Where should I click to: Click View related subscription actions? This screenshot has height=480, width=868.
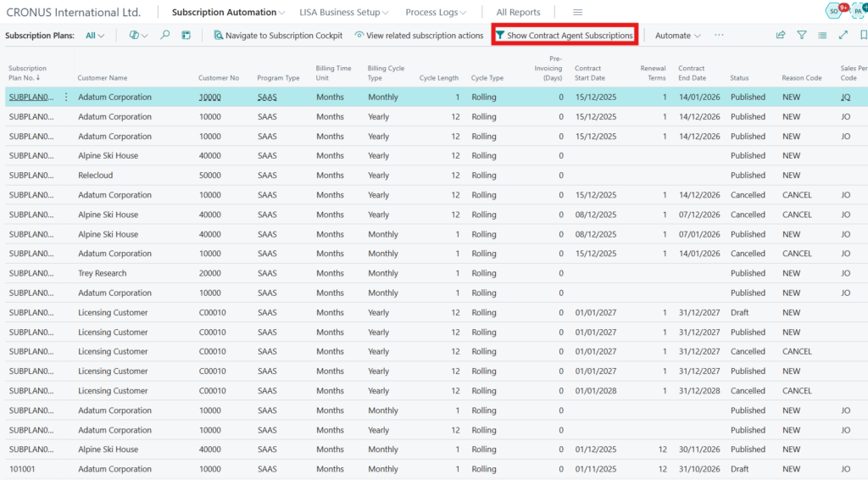pyautogui.click(x=419, y=36)
